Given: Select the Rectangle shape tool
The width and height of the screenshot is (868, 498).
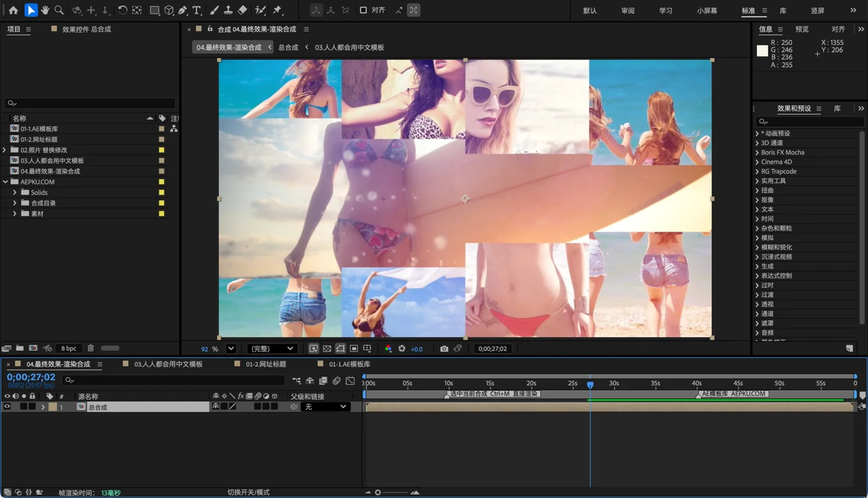Looking at the screenshot, I should (155, 10).
